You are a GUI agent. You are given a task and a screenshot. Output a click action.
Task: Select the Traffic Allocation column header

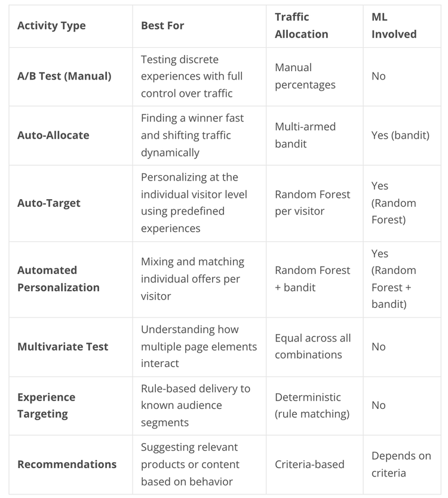click(301, 26)
